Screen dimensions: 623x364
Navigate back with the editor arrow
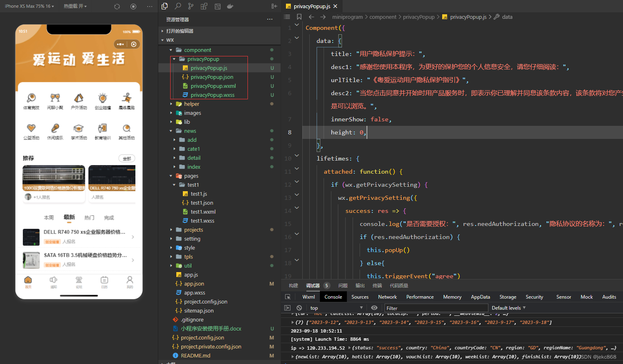tap(311, 17)
